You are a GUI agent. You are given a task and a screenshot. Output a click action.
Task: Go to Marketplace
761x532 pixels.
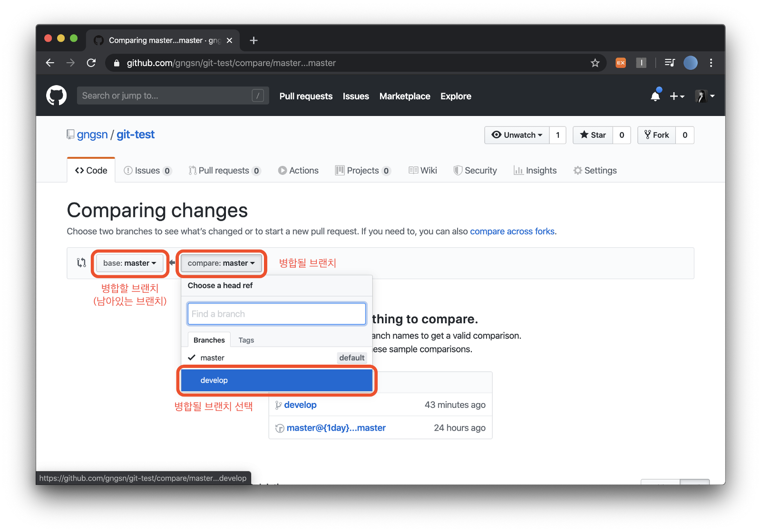pyautogui.click(x=405, y=96)
